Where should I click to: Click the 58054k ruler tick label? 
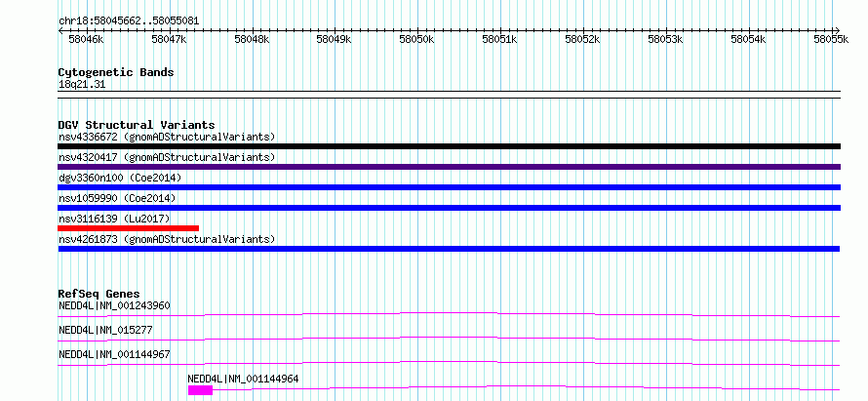748,40
